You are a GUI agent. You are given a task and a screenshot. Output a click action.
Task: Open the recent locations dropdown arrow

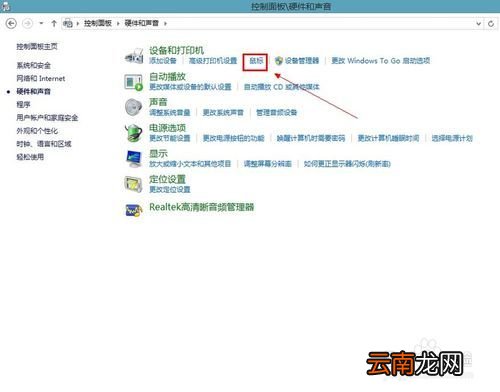pyautogui.click(x=41, y=23)
